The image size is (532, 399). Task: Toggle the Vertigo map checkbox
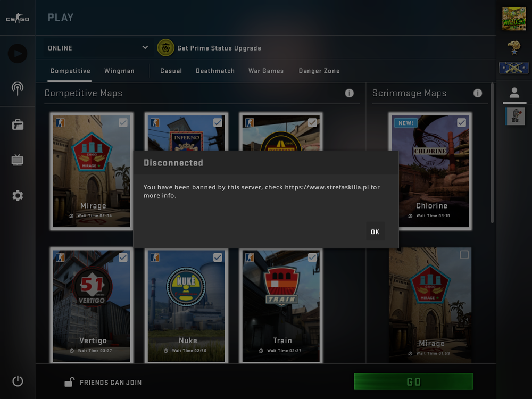click(x=123, y=257)
